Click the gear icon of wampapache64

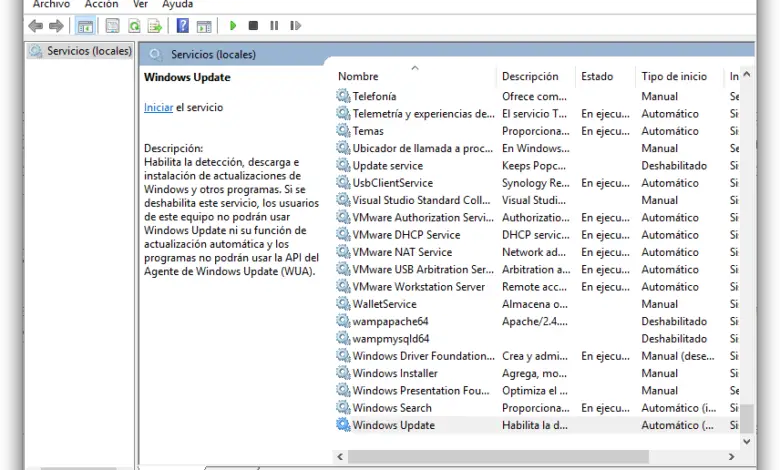[x=343, y=320]
